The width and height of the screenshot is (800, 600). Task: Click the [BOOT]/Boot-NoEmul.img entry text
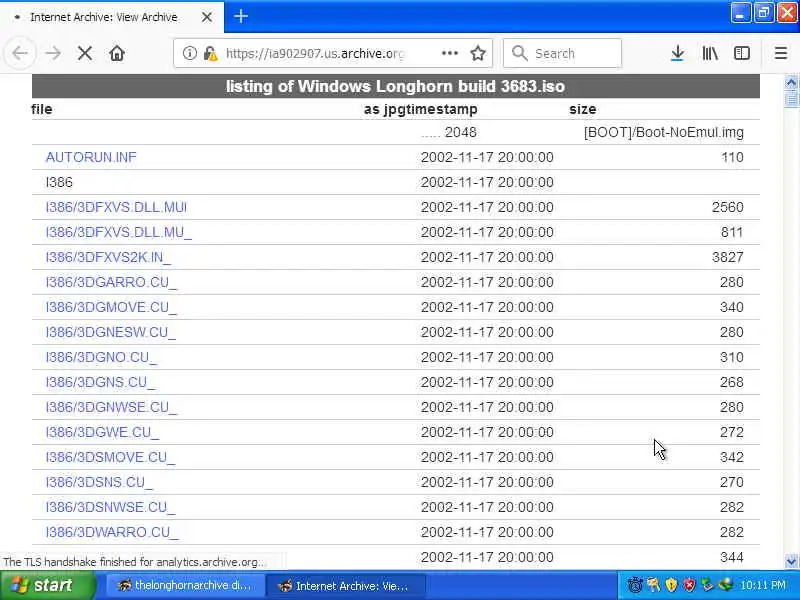(x=664, y=132)
